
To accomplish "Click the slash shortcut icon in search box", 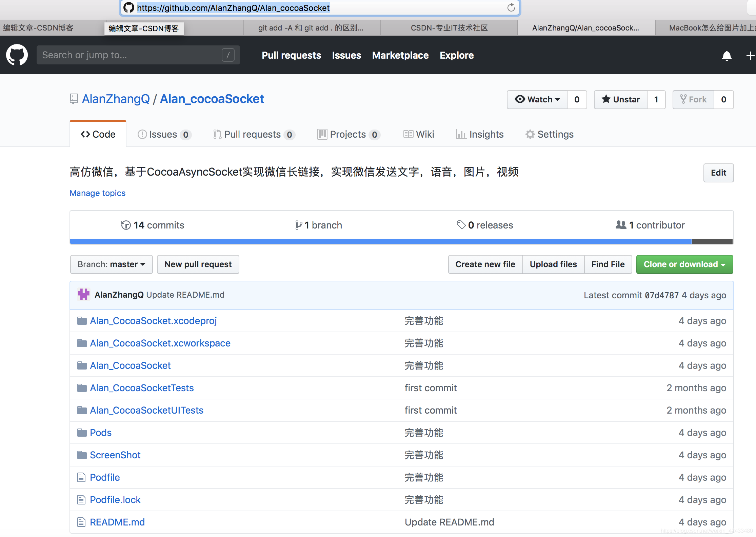I will click(x=228, y=55).
